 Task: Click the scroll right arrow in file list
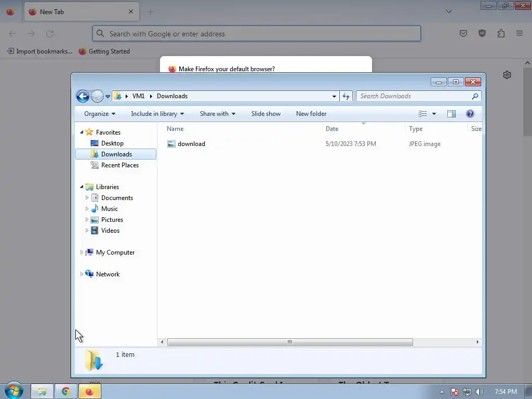tap(477, 342)
